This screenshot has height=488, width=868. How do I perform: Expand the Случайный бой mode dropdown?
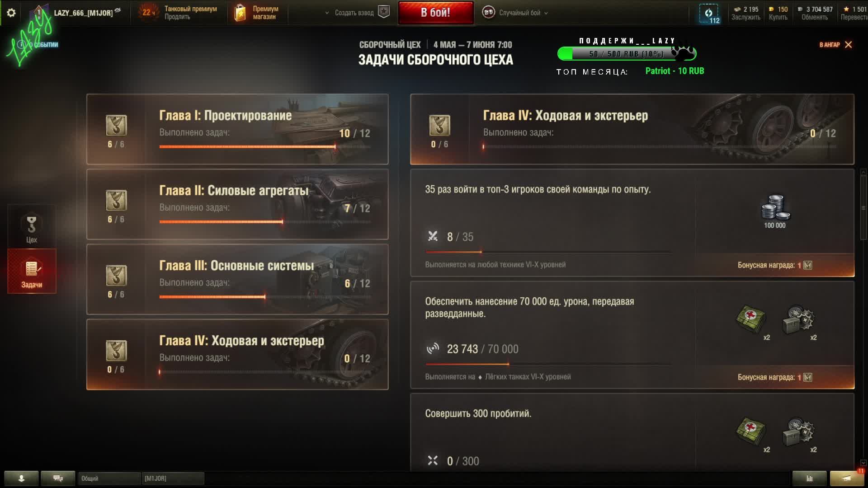[x=515, y=13]
